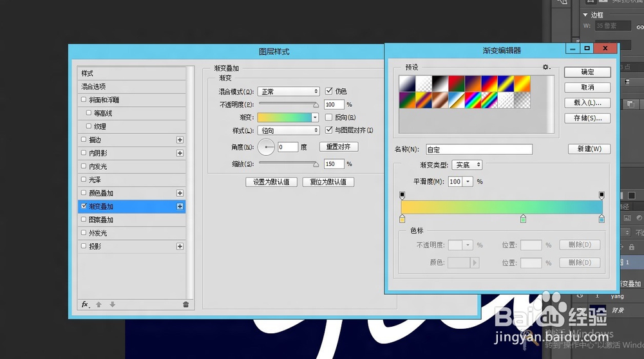
Task: Click the right black opacity stop
Action: [601, 195]
